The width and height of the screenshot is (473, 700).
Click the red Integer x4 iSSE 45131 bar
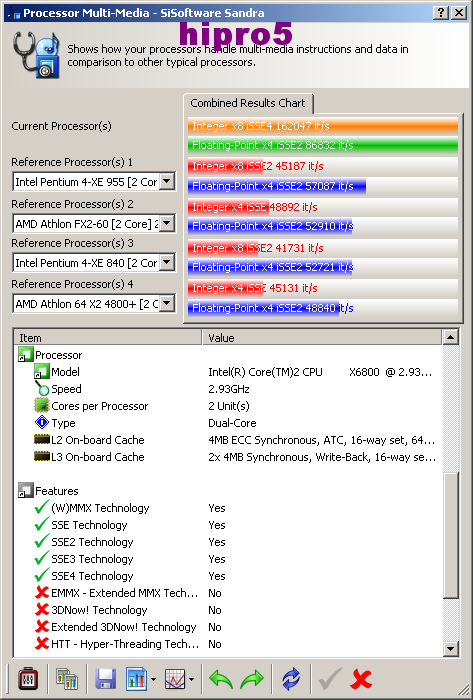click(x=227, y=288)
